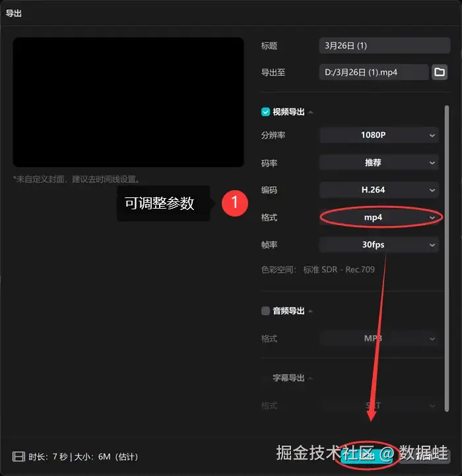Open the 码率 推荐 dropdown
The width and height of the screenshot is (462, 476).
379,162
